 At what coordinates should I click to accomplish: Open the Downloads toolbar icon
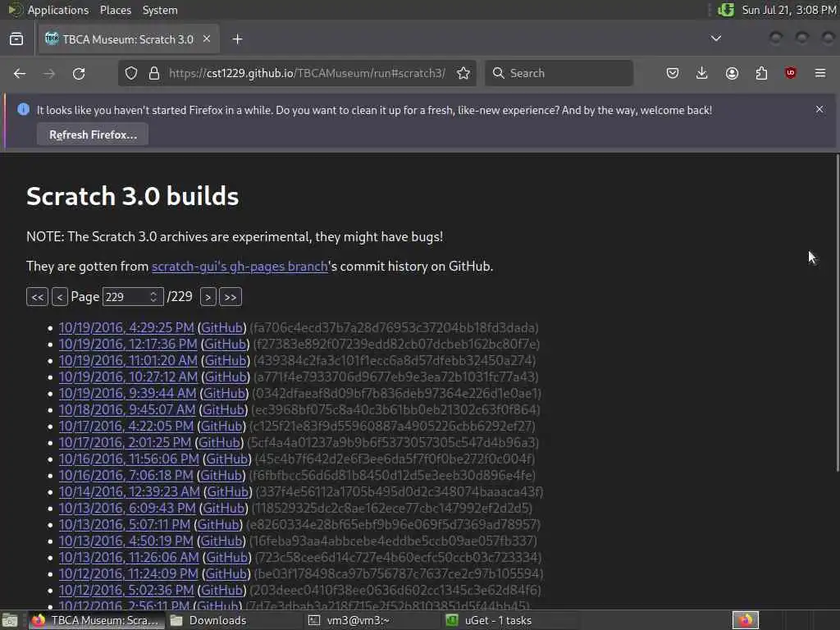coord(702,73)
